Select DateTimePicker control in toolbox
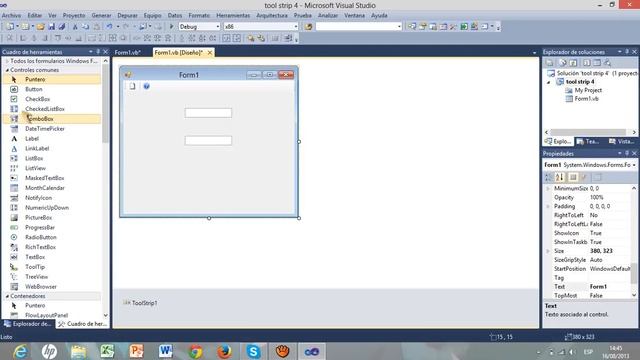Screen dimensions: 640x360 (44, 129)
